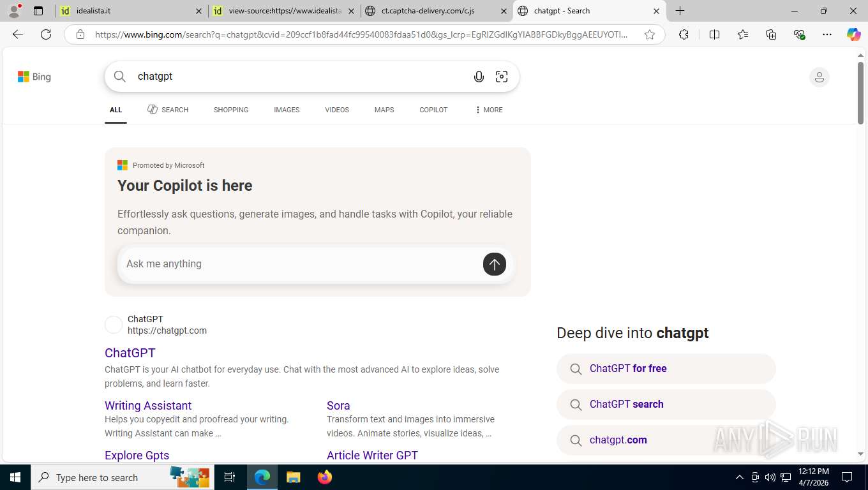868x490 pixels.
Task: Open the MAPS results tab
Action: pyautogui.click(x=384, y=110)
